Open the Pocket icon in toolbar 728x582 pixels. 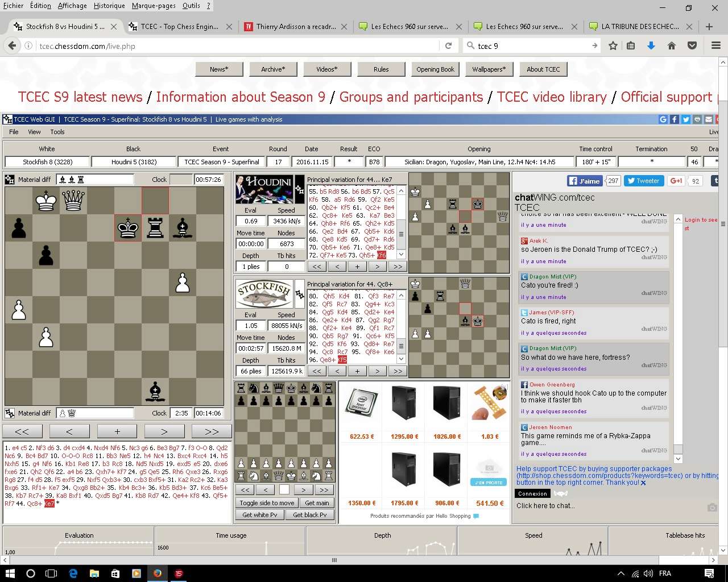pyautogui.click(x=692, y=46)
